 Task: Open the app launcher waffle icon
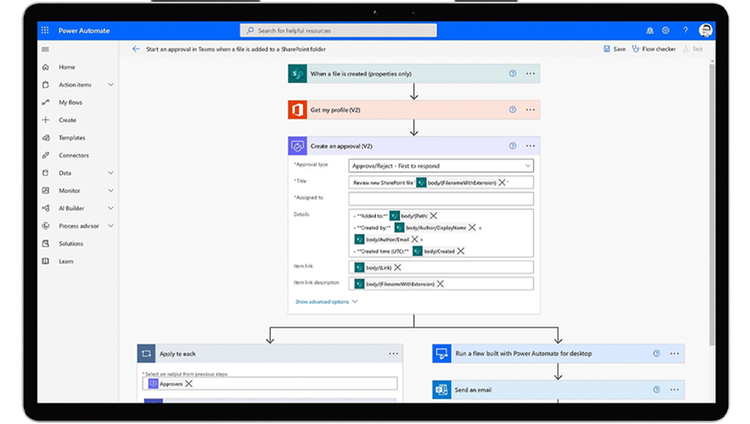click(45, 30)
